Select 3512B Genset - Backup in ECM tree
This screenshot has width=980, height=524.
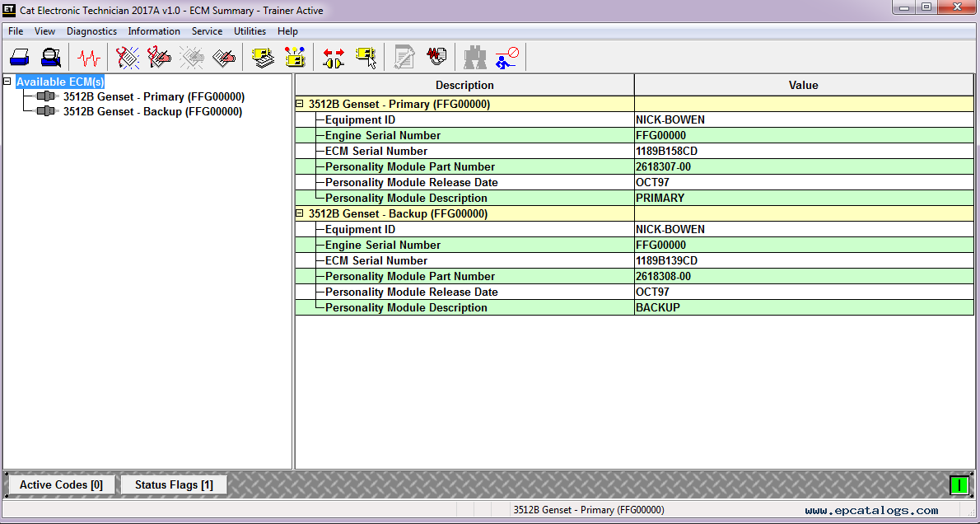(x=152, y=112)
